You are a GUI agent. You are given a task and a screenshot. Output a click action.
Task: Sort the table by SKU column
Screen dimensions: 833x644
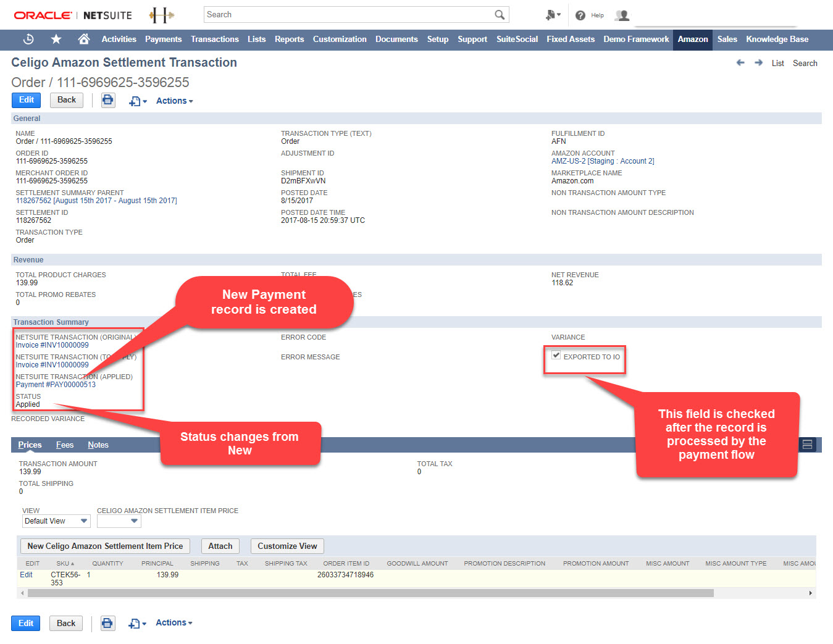65,564
